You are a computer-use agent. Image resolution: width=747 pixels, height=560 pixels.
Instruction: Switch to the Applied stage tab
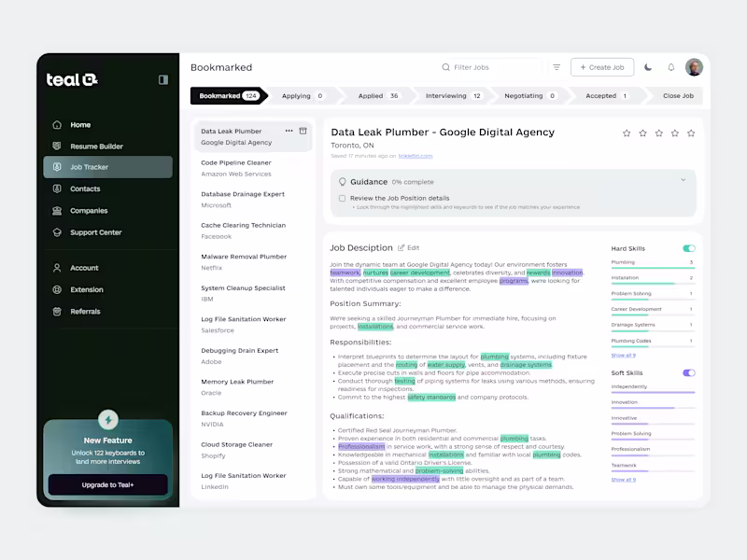378,96
